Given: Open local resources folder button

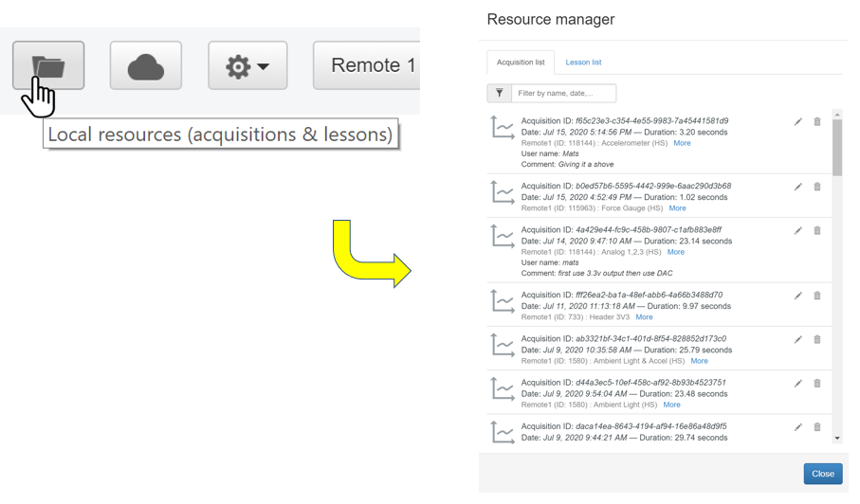Looking at the screenshot, I should coord(48,65).
